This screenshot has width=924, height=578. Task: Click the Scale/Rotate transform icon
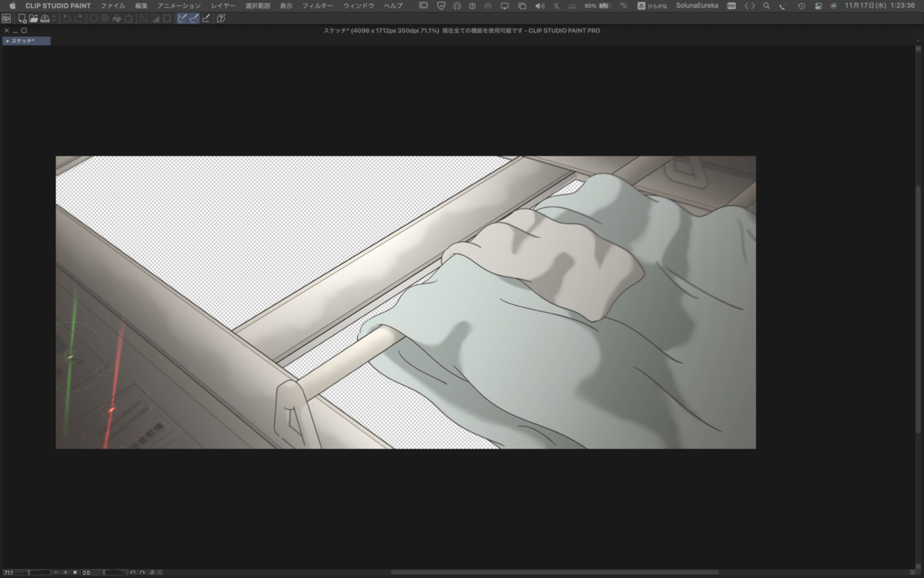[x=129, y=18]
